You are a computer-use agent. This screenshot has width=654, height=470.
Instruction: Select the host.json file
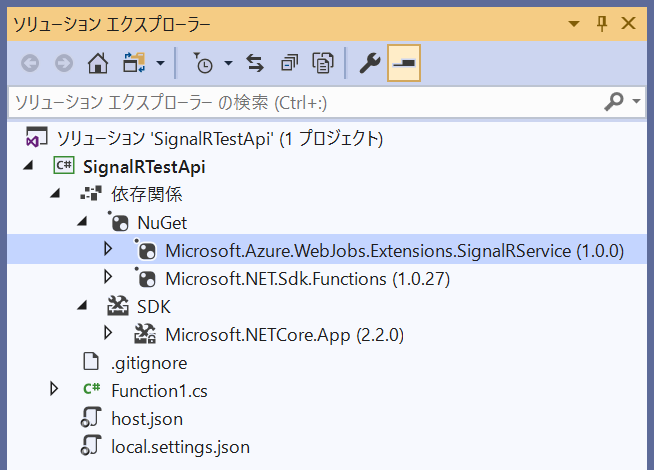point(147,419)
